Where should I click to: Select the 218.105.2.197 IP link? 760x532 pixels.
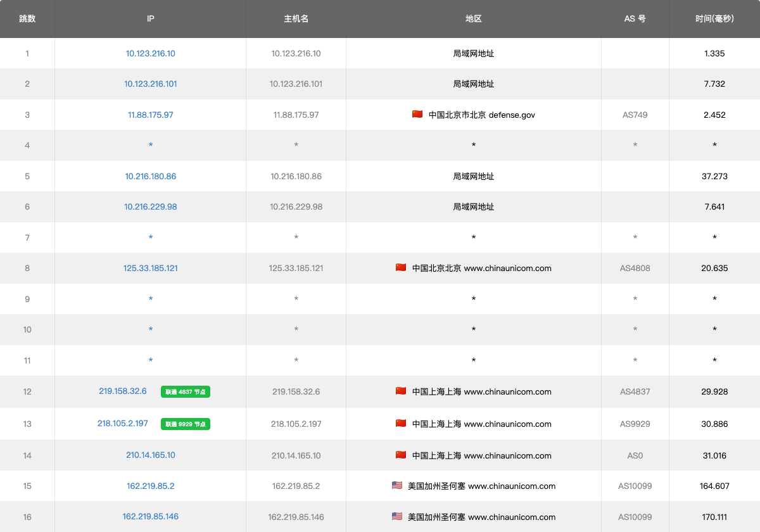(x=123, y=424)
